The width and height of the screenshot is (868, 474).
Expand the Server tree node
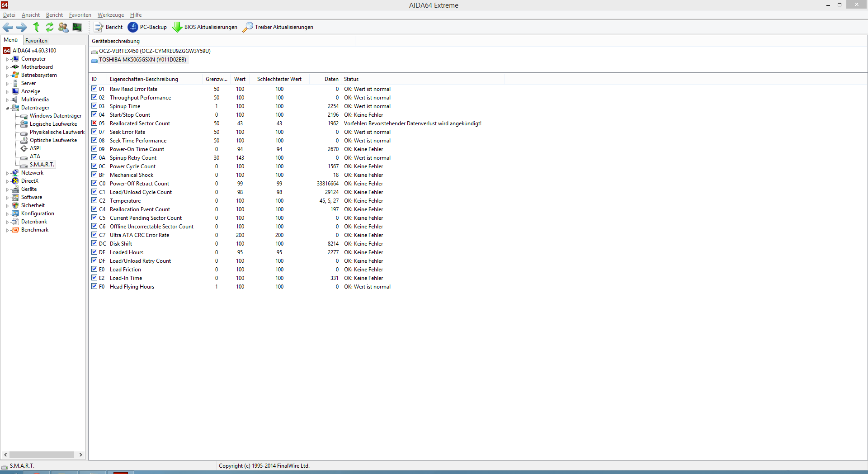(7, 84)
